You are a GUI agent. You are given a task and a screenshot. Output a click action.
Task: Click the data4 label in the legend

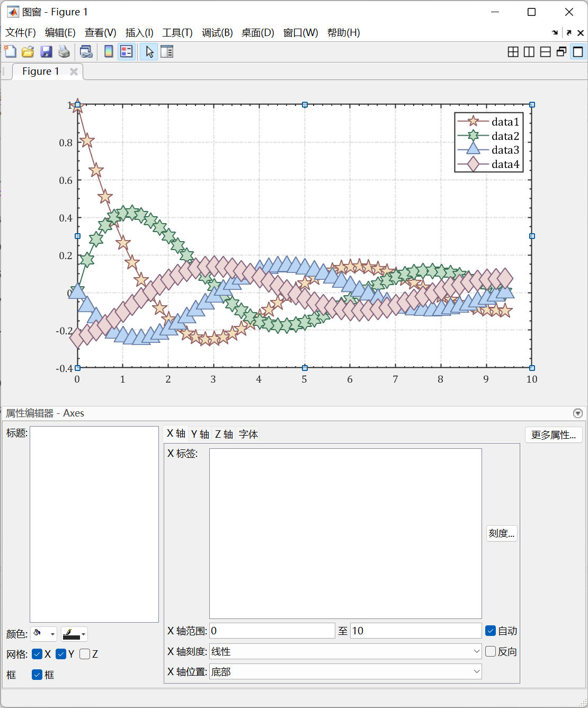click(505, 164)
